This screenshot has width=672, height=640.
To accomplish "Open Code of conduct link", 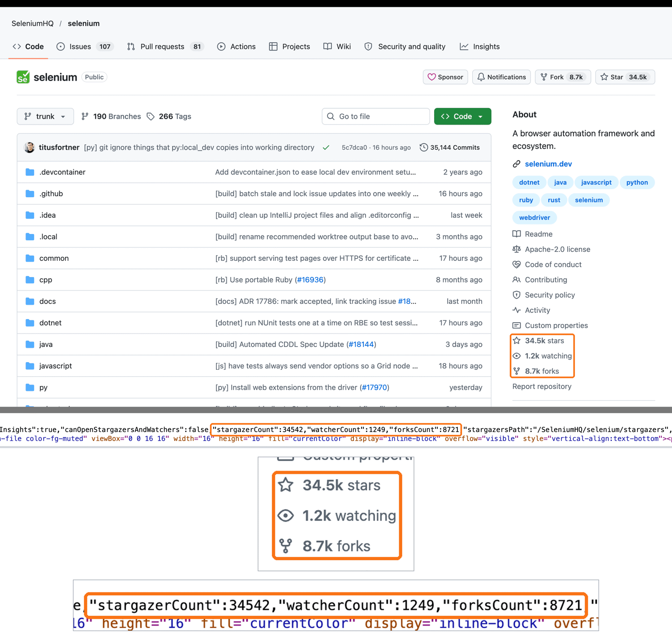I will (x=547, y=264).
